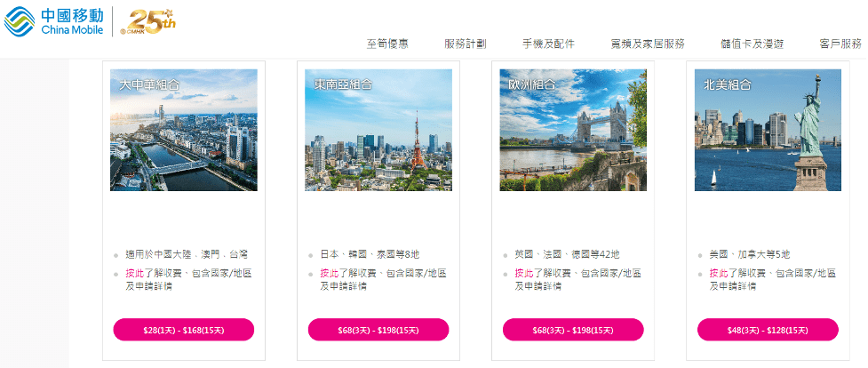868x368 pixels.
Task: Open the 手機及配件 menu
Action: [x=548, y=44]
